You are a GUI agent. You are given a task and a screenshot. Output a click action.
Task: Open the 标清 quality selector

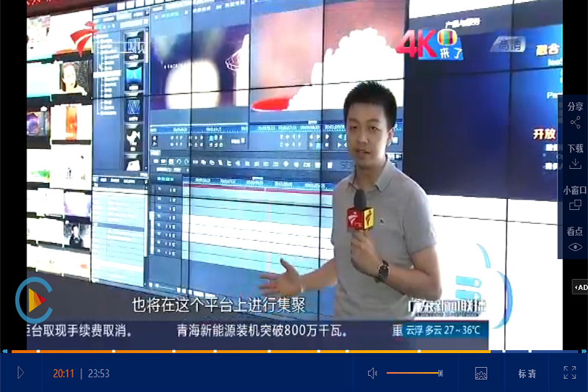tap(527, 374)
